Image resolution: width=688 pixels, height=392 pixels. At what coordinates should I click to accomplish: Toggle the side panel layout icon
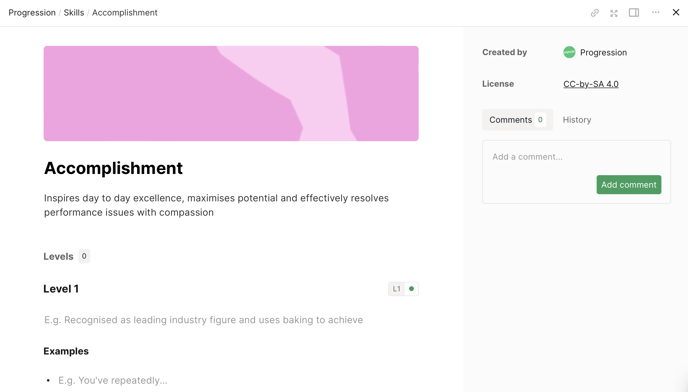click(x=634, y=13)
